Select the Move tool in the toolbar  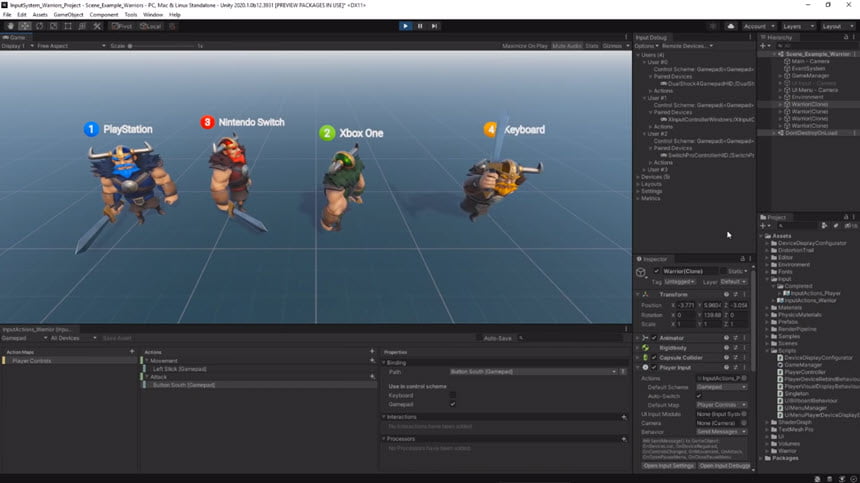pos(25,26)
